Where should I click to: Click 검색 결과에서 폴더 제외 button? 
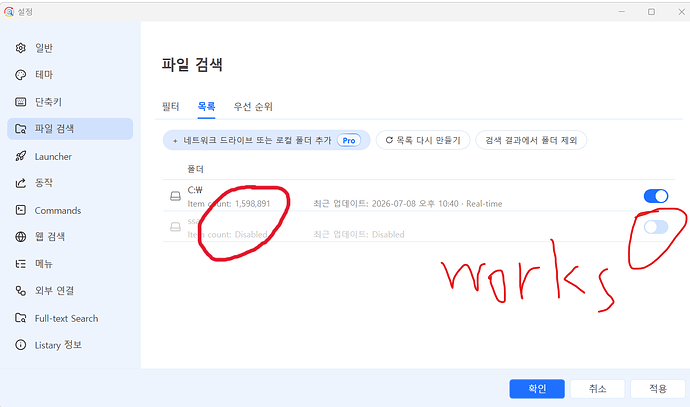point(531,140)
